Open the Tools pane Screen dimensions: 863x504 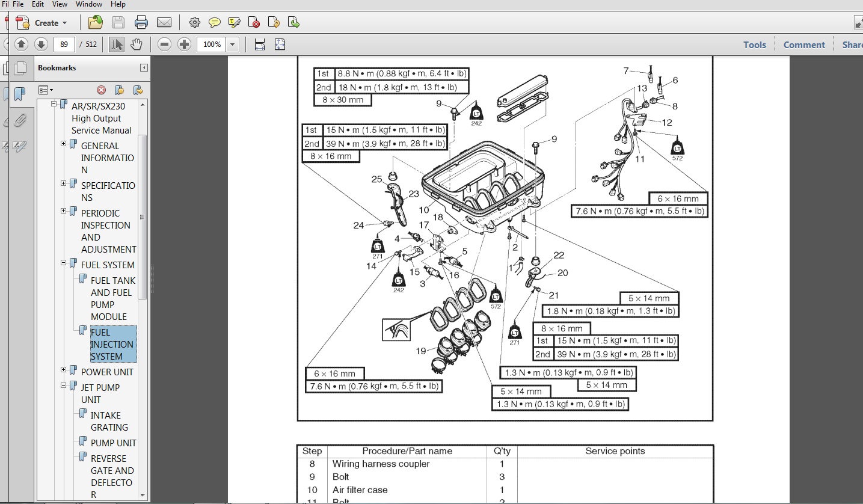point(754,45)
